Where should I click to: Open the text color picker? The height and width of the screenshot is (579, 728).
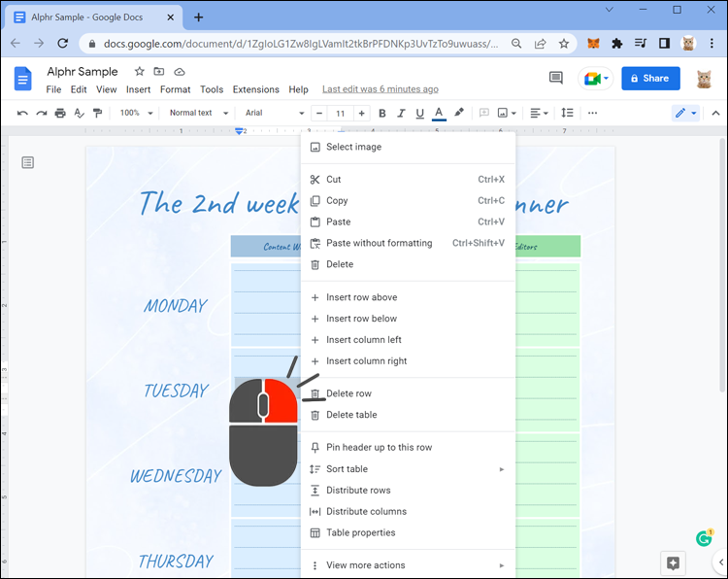pyautogui.click(x=439, y=113)
